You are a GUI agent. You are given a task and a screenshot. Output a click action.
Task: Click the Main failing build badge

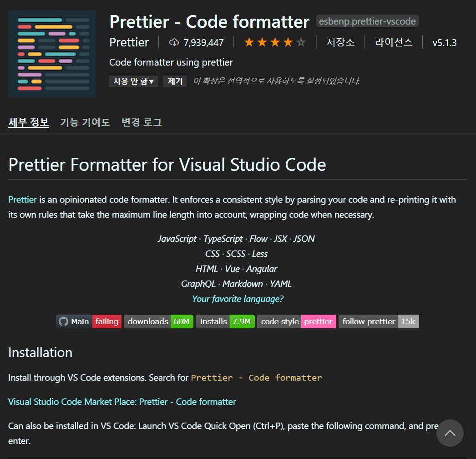coord(89,321)
